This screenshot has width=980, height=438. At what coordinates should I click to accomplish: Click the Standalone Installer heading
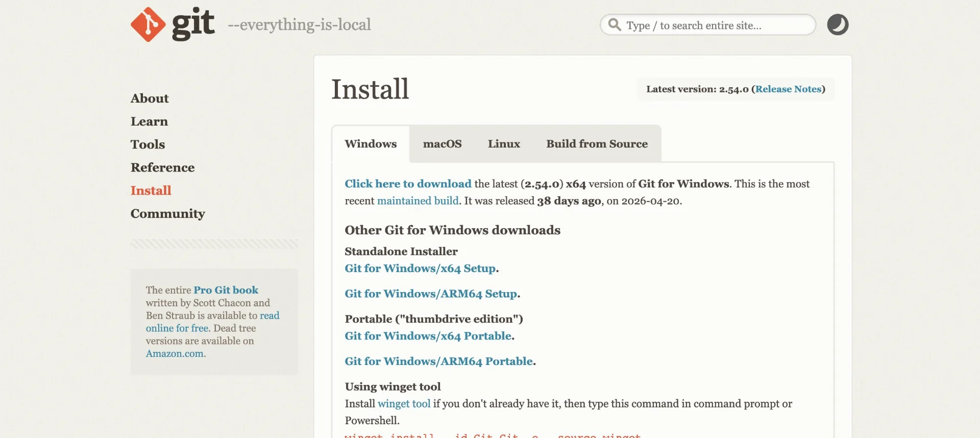click(x=401, y=251)
